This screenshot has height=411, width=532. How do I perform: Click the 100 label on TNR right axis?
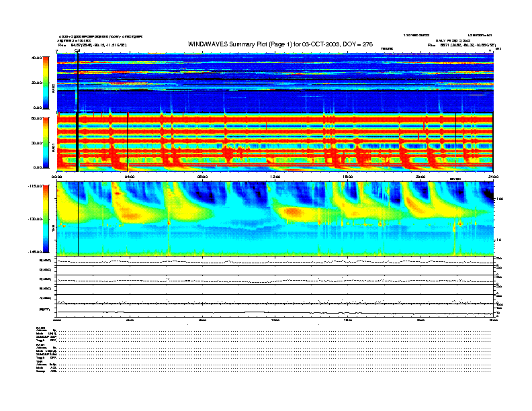500,199
